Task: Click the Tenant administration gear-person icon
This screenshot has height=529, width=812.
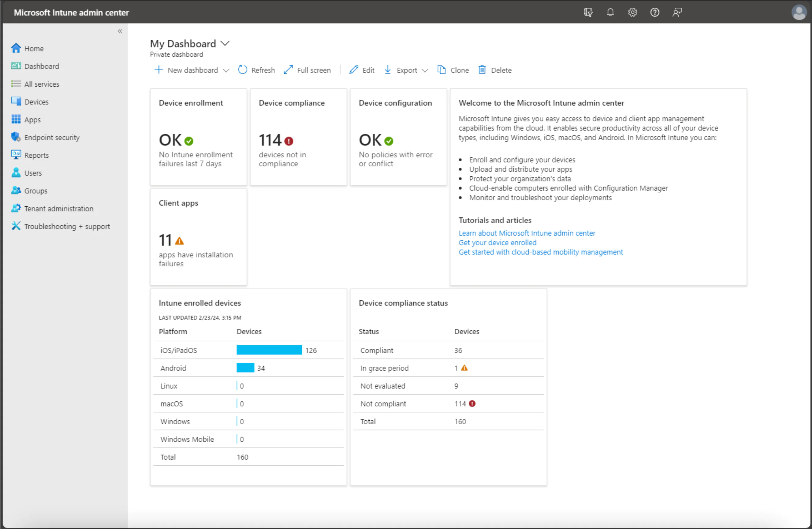Action: [16, 208]
